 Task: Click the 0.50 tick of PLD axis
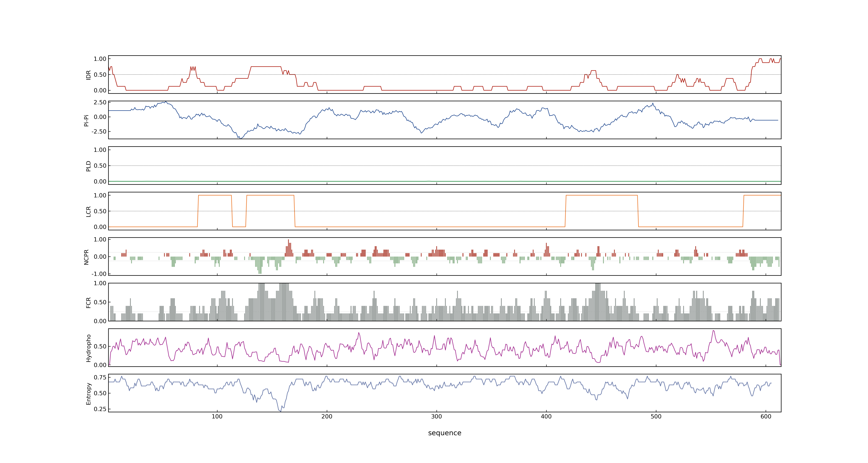[x=100, y=166]
